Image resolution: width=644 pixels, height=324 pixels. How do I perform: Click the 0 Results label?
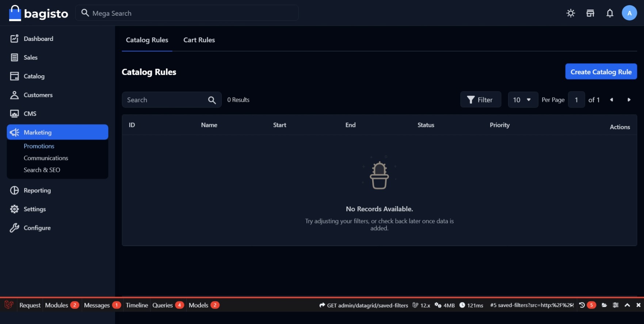coord(238,100)
